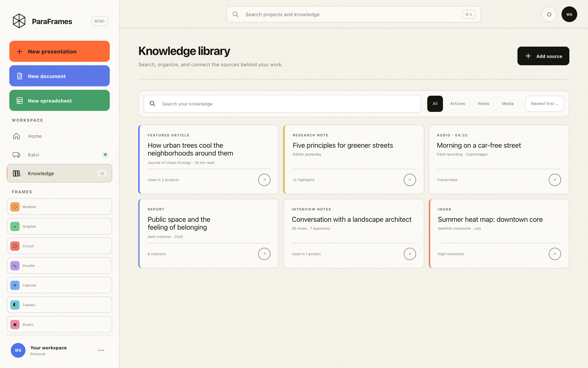Focus the Search projects and knowledge field
This screenshot has height=368, width=588.
pyautogui.click(x=354, y=14)
